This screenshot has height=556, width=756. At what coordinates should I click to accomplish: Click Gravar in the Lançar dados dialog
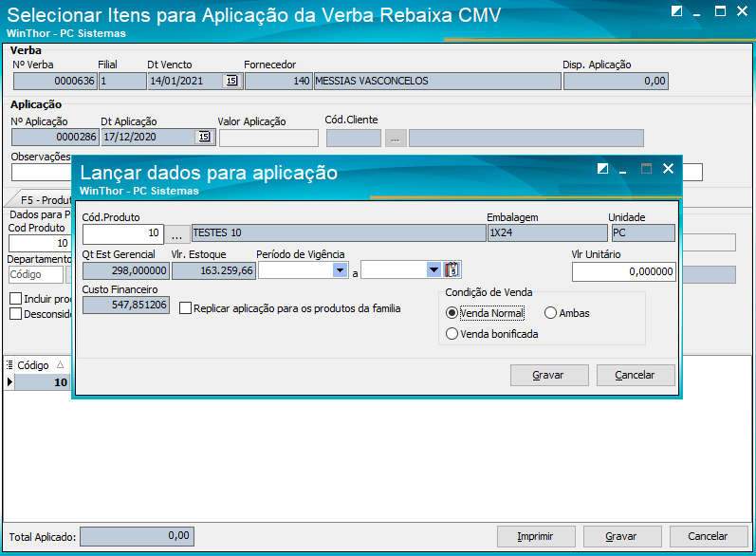[x=549, y=375]
